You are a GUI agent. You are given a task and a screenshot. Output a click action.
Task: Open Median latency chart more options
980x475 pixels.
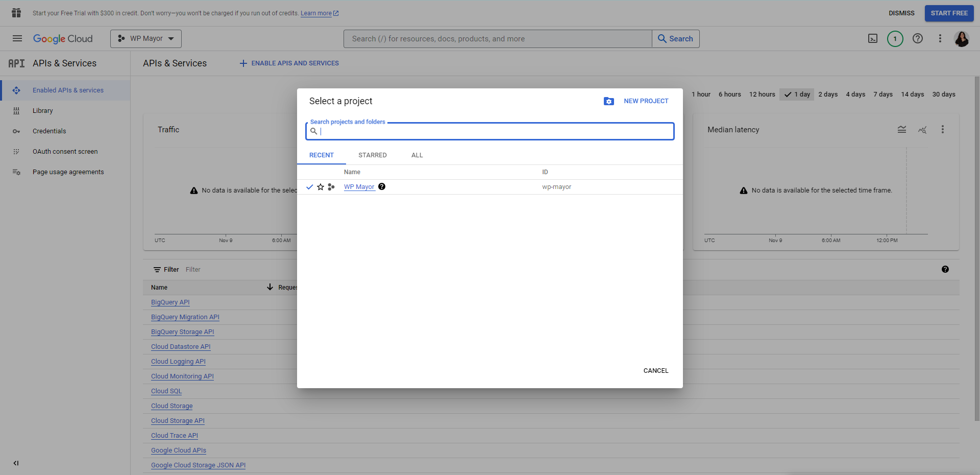(943, 130)
